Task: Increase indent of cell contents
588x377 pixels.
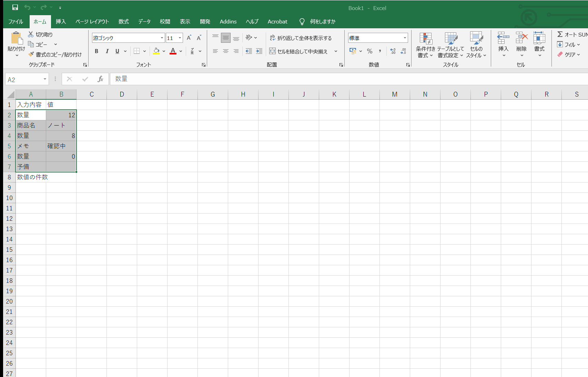Action: click(x=259, y=51)
